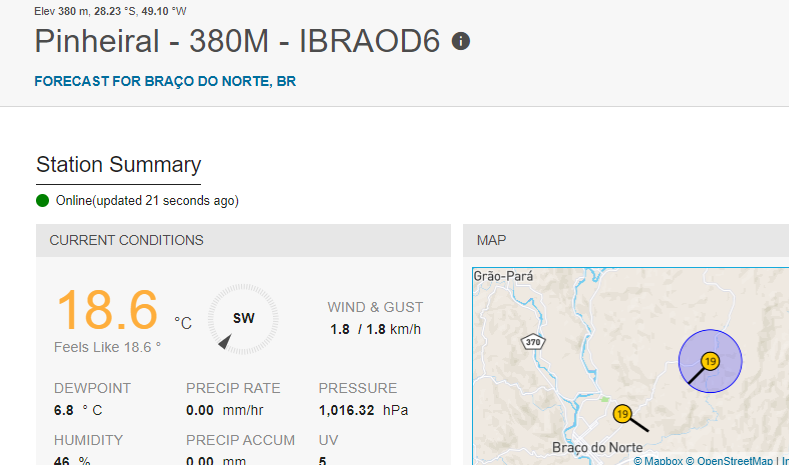Image resolution: width=789 pixels, height=465 pixels.
Task: Click the Grão-Pará label on map
Action: [503, 276]
